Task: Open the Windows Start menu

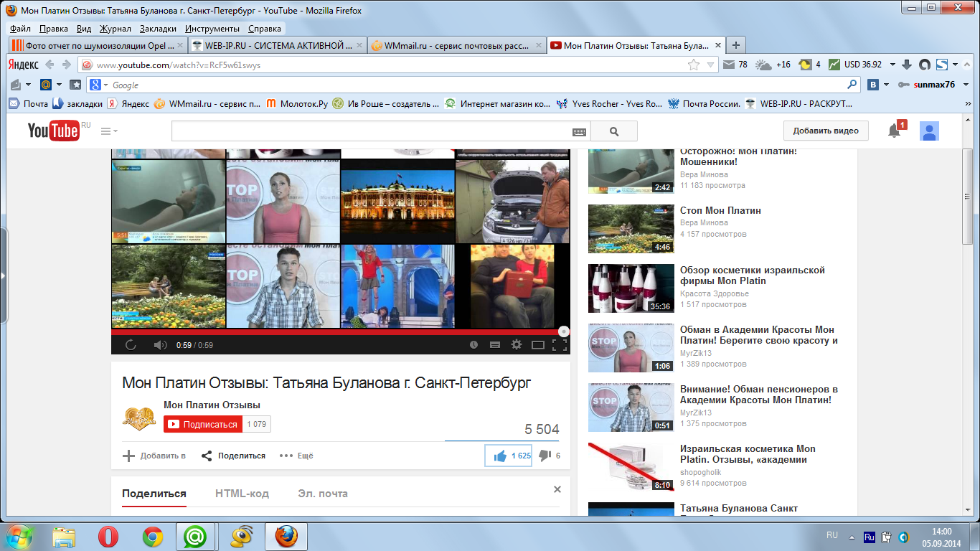Action: click(19, 536)
